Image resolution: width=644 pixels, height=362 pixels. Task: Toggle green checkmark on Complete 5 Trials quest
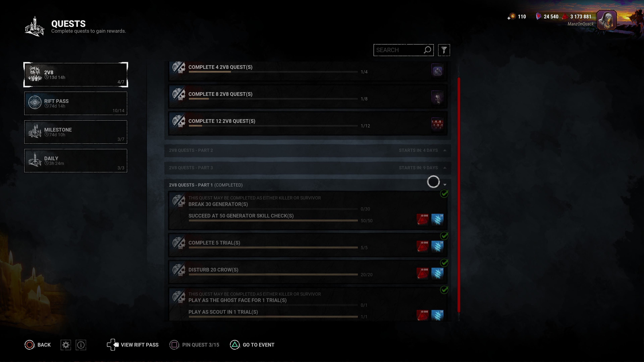click(x=444, y=236)
